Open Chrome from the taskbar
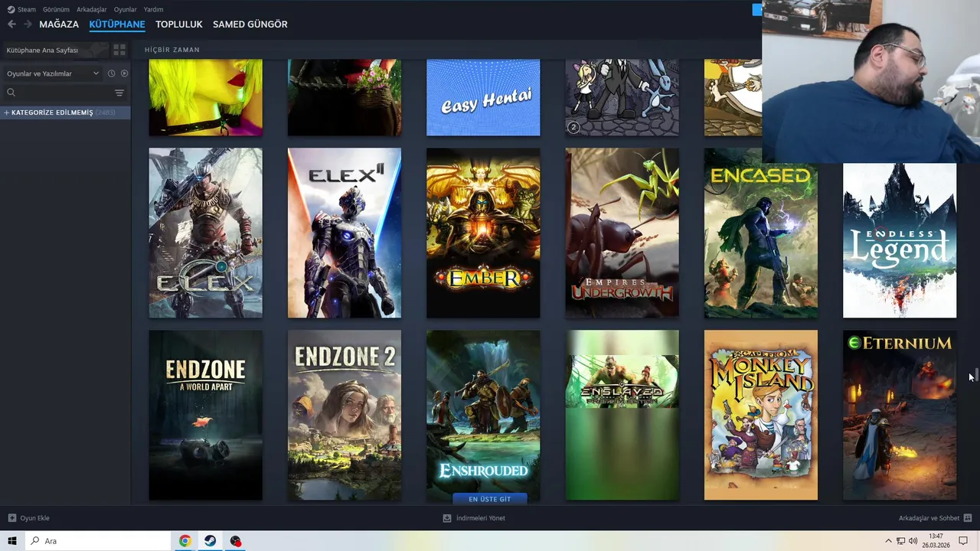The image size is (980, 551). [185, 541]
